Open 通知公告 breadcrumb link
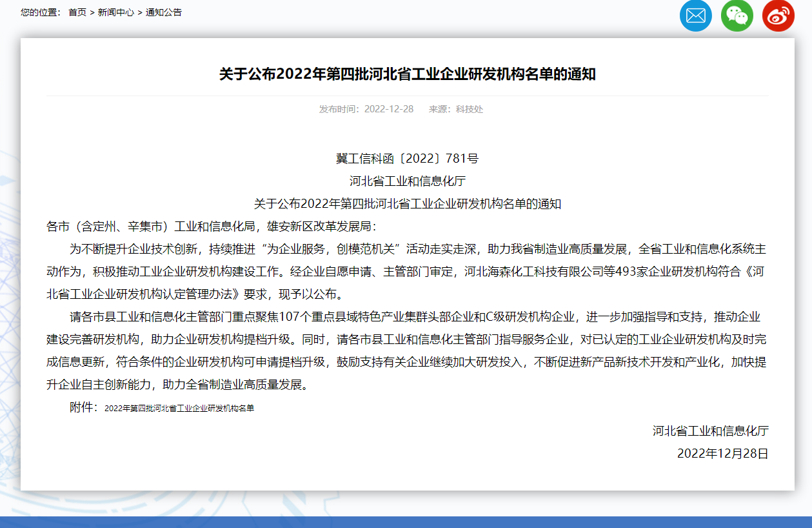The width and height of the screenshot is (812, 528). (x=164, y=12)
